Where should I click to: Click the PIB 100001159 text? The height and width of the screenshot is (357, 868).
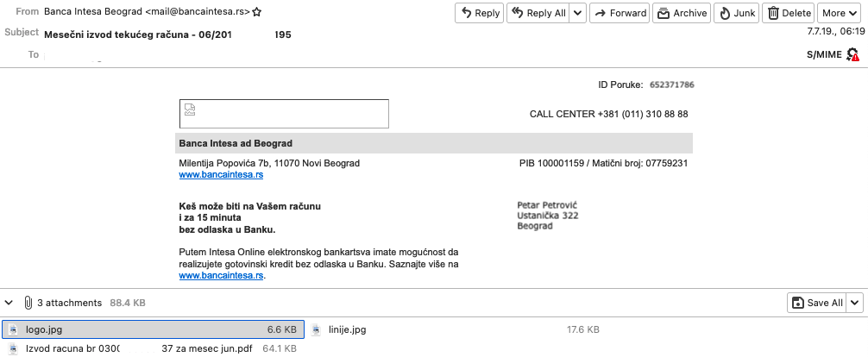coord(551,163)
